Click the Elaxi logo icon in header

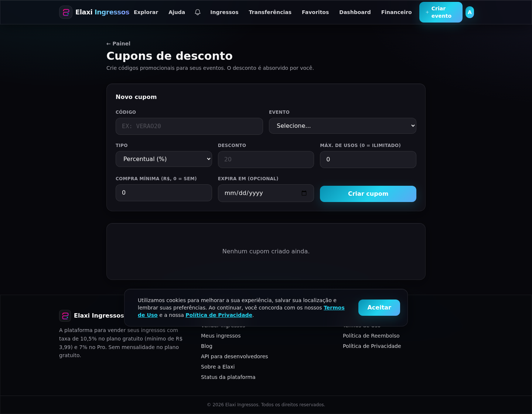tap(66, 12)
